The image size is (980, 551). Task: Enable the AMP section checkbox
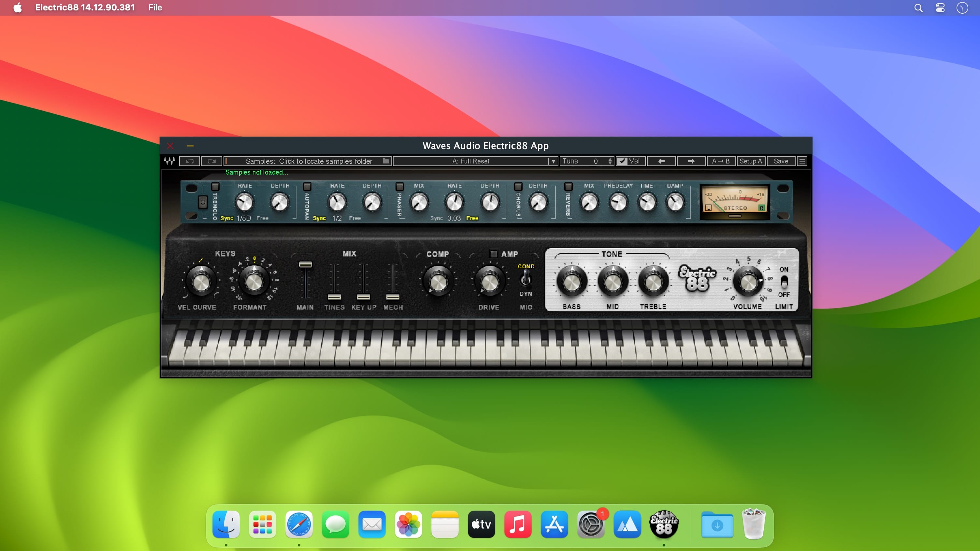tap(494, 254)
